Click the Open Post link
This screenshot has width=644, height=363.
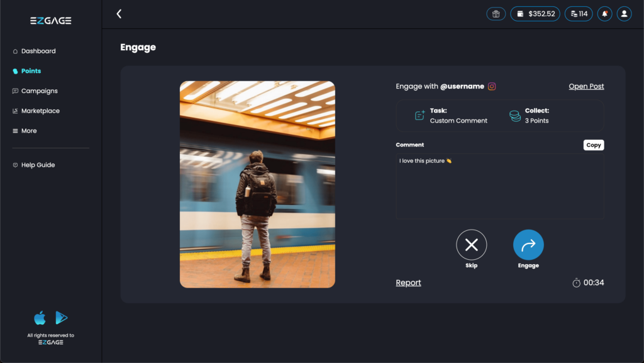(x=586, y=86)
